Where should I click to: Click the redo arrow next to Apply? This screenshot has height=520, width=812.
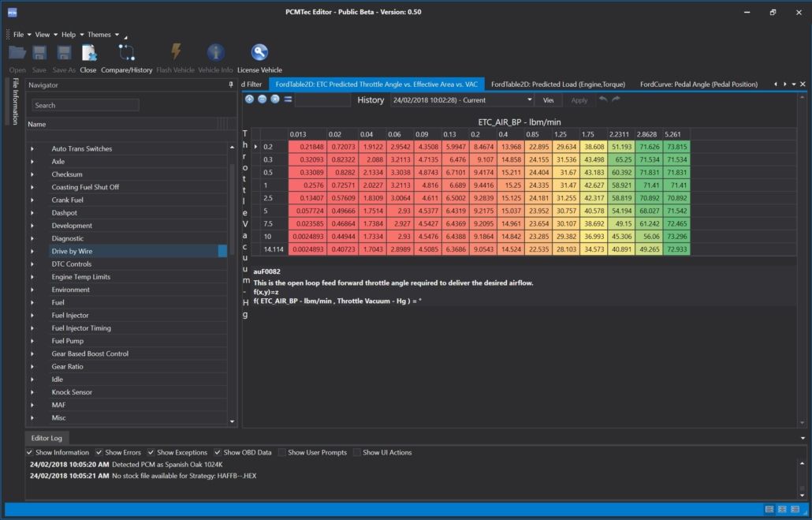615,99
